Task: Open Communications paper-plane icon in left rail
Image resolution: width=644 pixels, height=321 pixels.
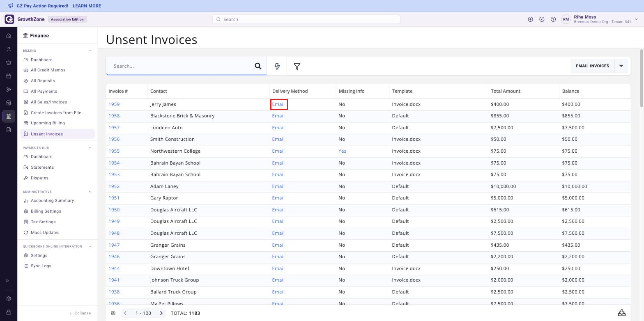Action: pyautogui.click(x=9, y=89)
